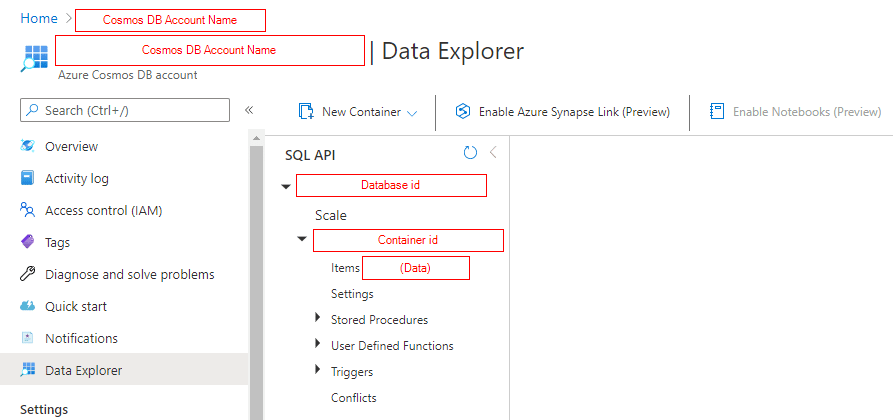Open the Tags page
This screenshot has width=893, height=420.
pyautogui.click(x=58, y=243)
